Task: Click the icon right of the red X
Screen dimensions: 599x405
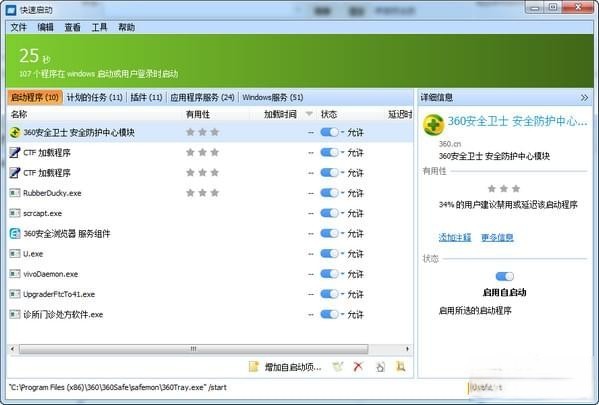Action: [380, 367]
